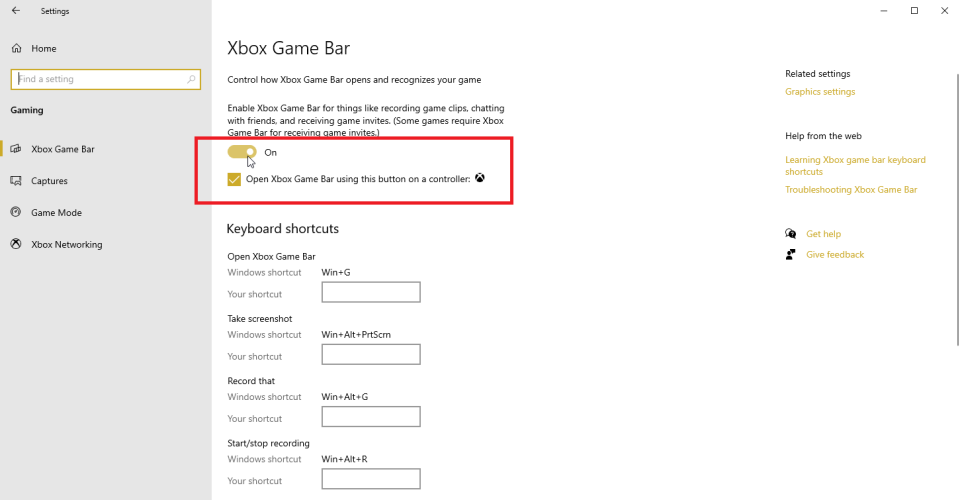
Task: Click the Win+Alt+PrtScrn shortcut text
Action: [x=356, y=335]
